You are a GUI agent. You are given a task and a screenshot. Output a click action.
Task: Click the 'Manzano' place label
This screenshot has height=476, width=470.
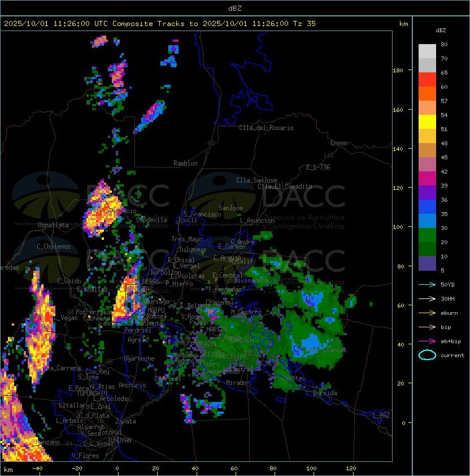(x=47, y=442)
